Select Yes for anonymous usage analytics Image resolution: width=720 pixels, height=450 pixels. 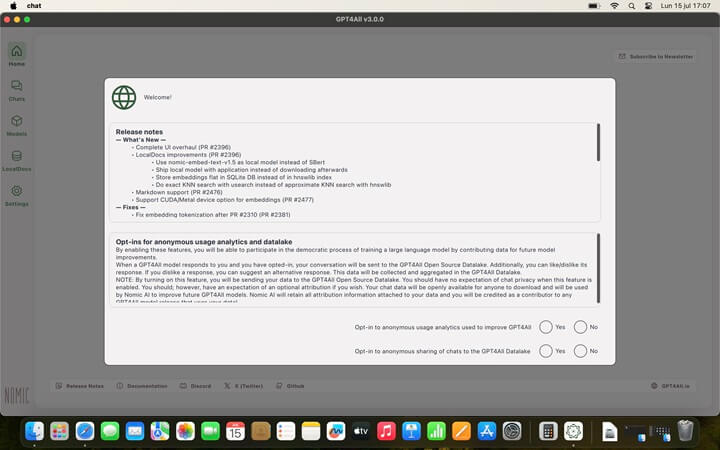[x=546, y=327]
